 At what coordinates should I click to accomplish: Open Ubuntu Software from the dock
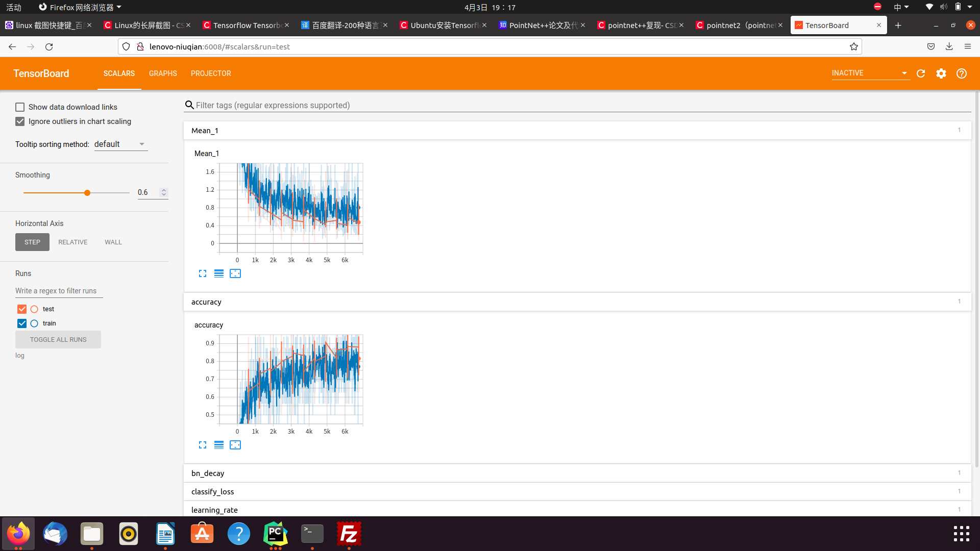(202, 534)
